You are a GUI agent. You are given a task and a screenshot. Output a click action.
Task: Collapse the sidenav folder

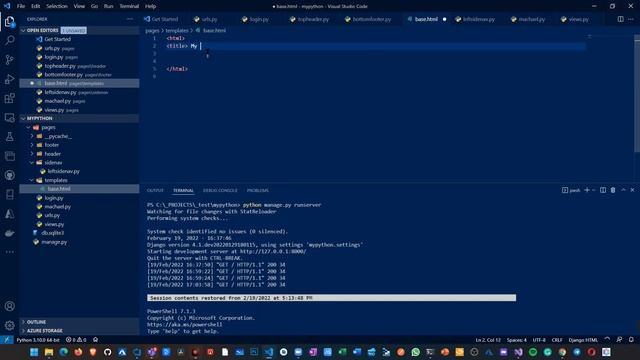point(32,162)
